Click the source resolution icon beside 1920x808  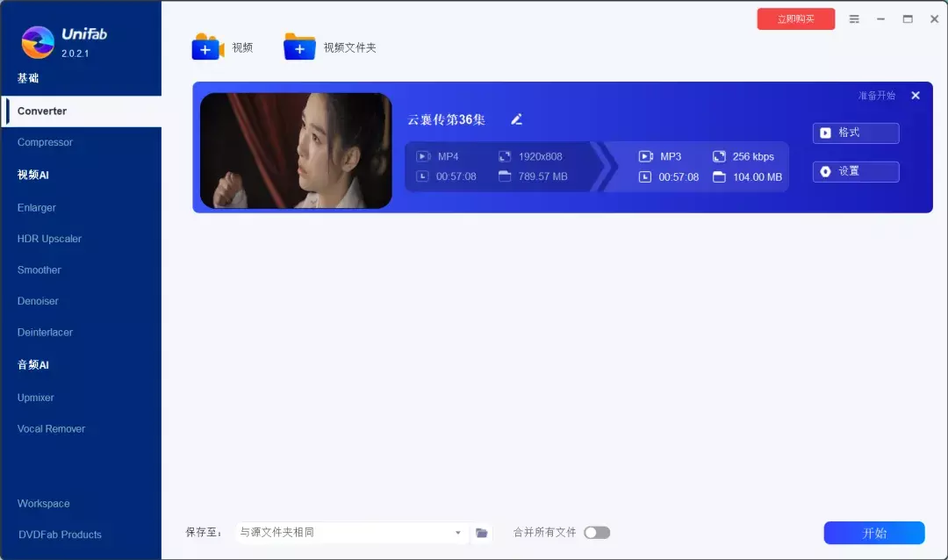coord(504,156)
